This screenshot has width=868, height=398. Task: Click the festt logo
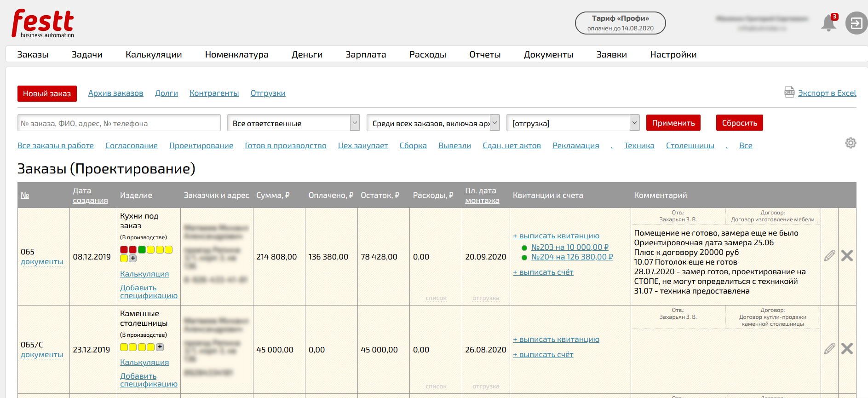point(43,23)
